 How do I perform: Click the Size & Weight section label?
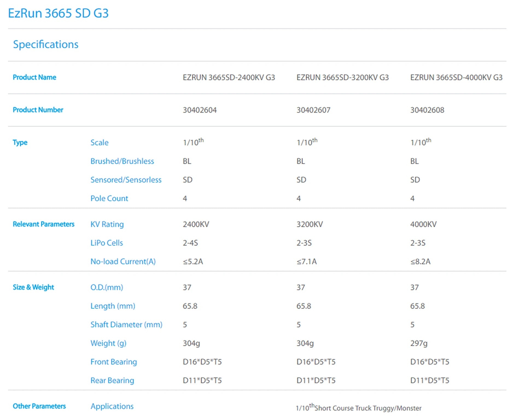[33, 287]
